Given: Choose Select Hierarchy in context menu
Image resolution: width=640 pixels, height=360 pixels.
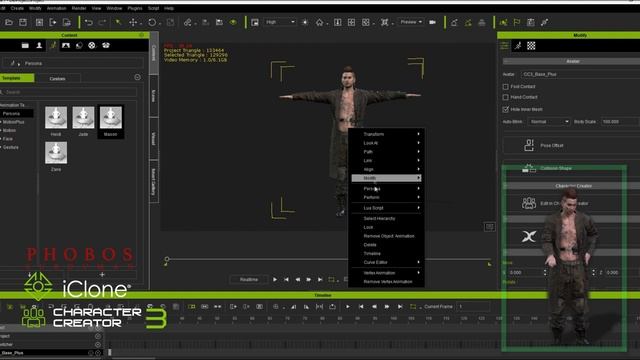Looking at the screenshot, I should tap(379, 218).
